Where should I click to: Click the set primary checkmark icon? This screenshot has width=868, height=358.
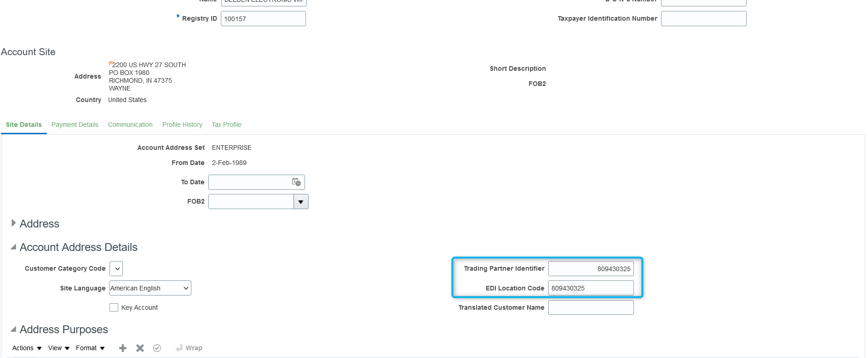pos(157,348)
